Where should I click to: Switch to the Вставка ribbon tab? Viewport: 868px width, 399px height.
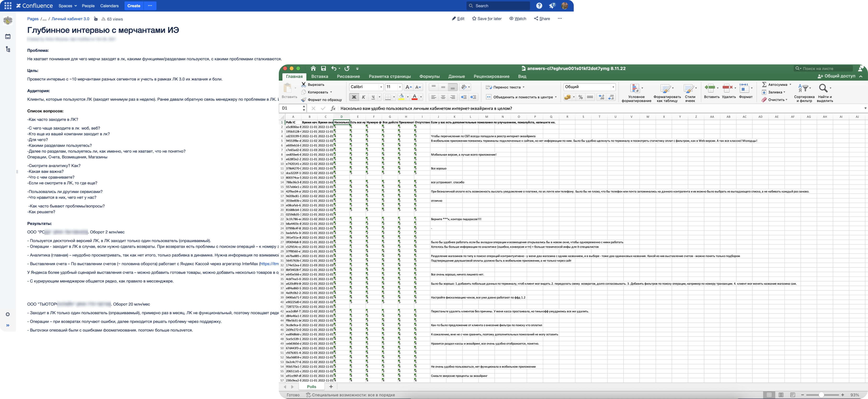[320, 76]
